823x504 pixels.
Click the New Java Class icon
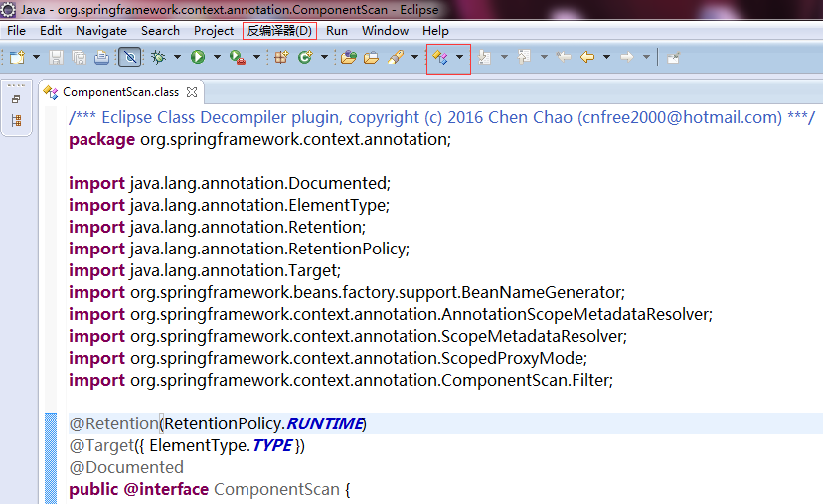coord(305,57)
